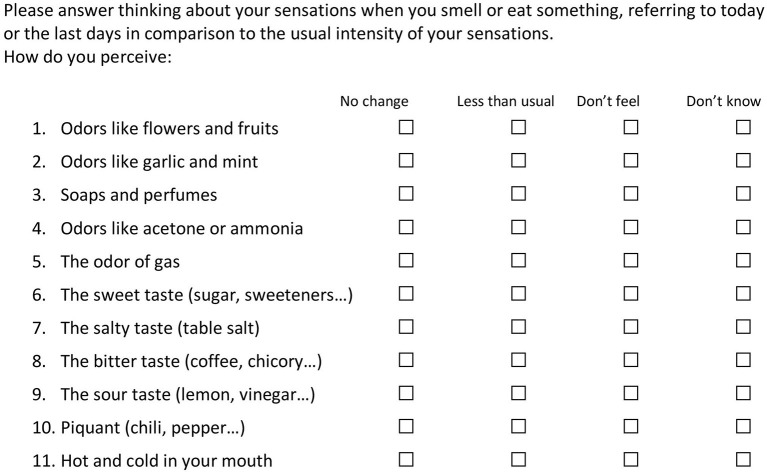Tick 'Less than usual' for garlic and mint
The image size is (767, 475).
click(519, 160)
